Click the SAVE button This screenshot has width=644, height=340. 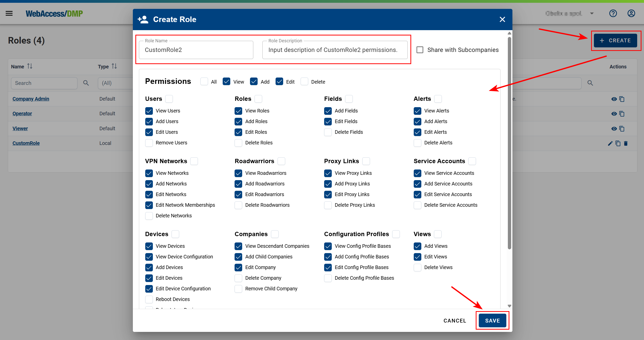click(492, 320)
